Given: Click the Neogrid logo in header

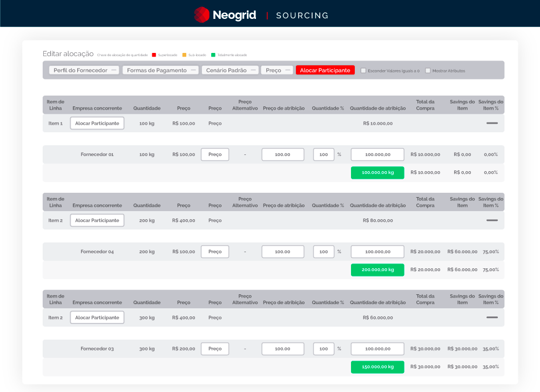Looking at the screenshot, I should point(225,15).
